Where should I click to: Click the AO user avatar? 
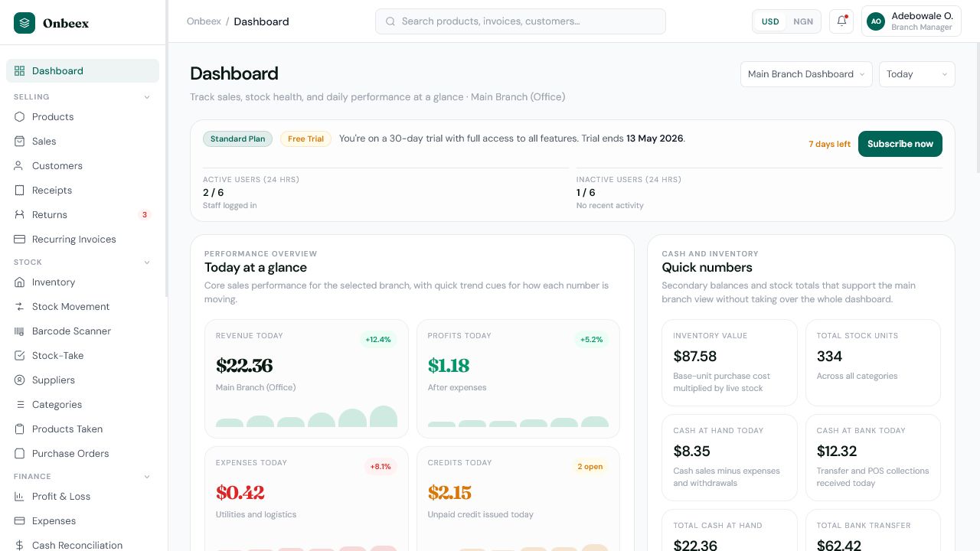pyautogui.click(x=876, y=21)
